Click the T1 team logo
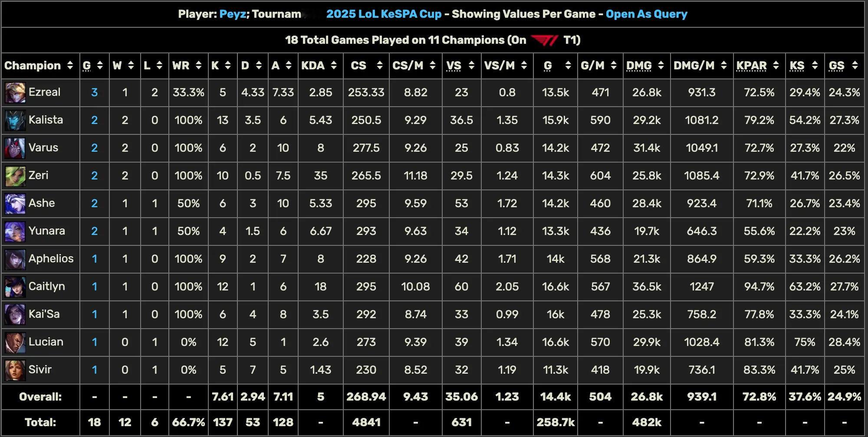This screenshot has width=868, height=437. [544, 40]
